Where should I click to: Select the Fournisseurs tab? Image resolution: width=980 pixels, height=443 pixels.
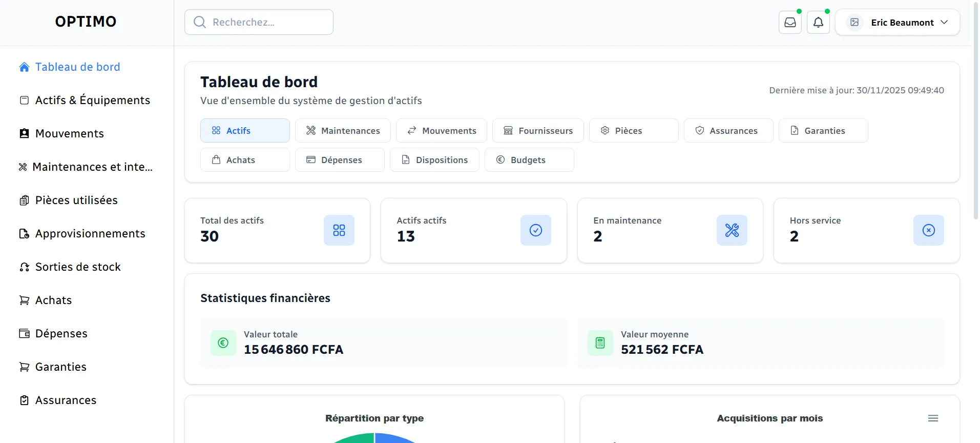pos(538,131)
